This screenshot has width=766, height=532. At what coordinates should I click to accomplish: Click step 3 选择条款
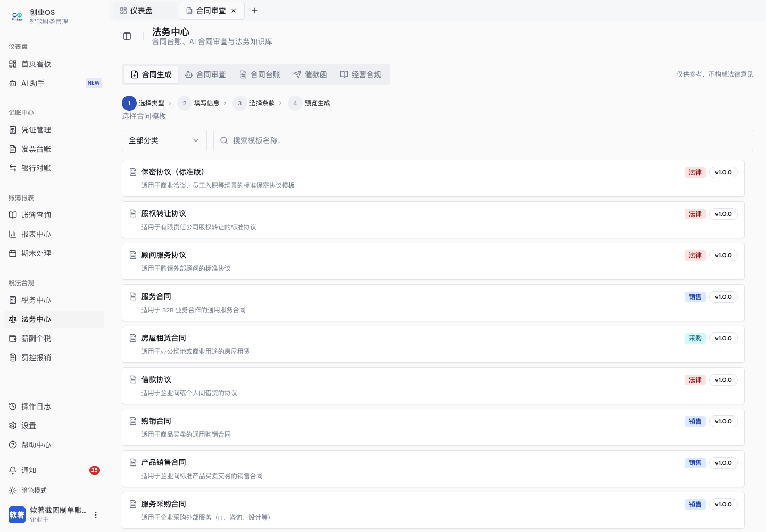click(254, 103)
